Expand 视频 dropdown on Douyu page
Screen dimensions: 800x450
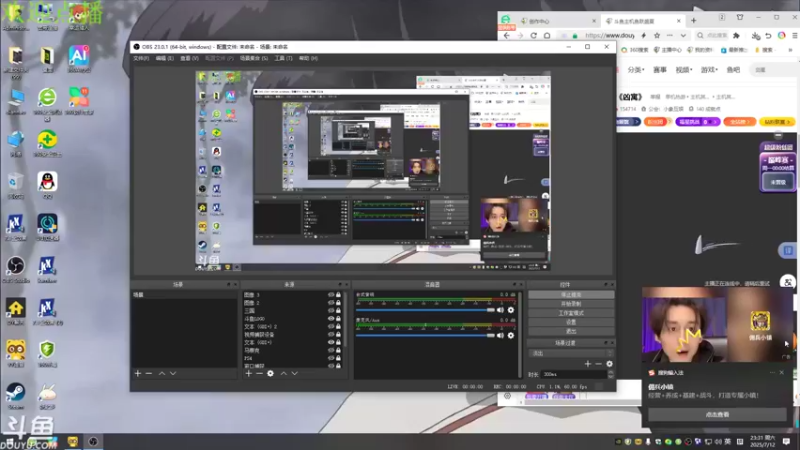(x=684, y=70)
